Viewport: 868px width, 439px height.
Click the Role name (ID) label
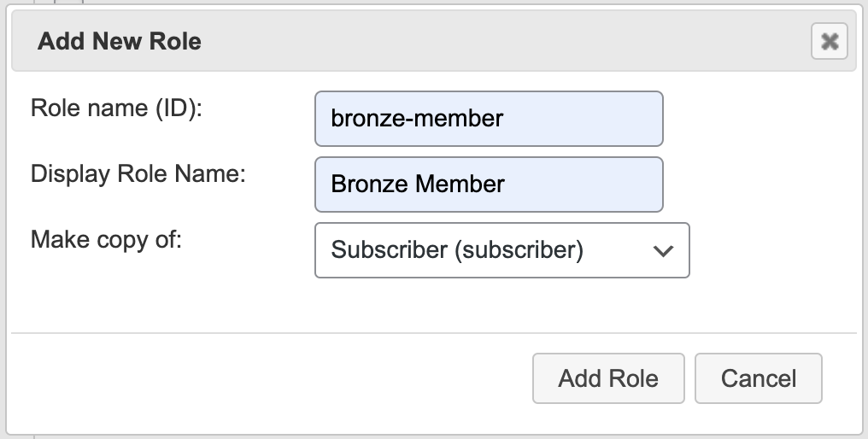116,108
